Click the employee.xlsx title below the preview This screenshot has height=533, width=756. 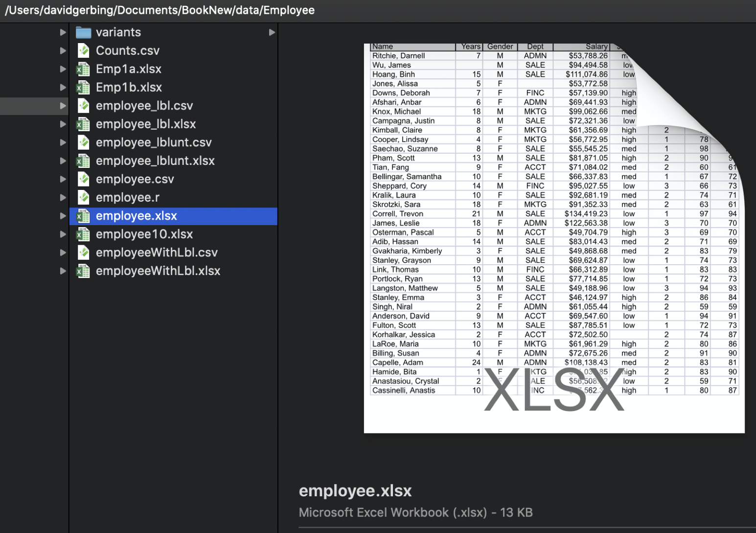[355, 490]
